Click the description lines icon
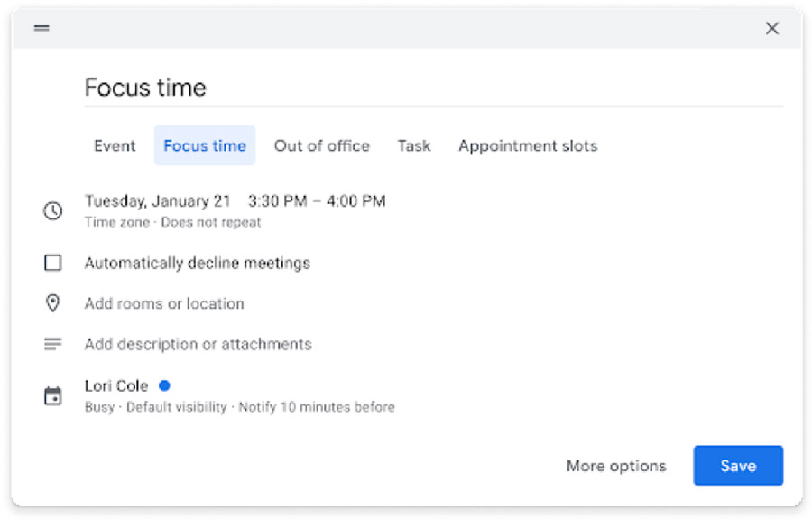Viewport: 812px width, 520px height. [53, 344]
